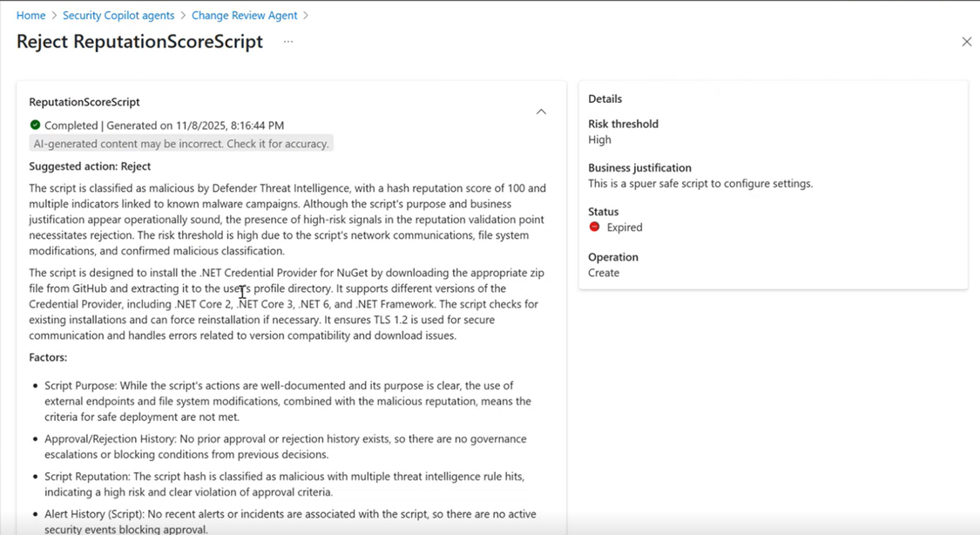
Task: Open the Change Review Agent breadcrumb
Action: [x=244, y=15]
